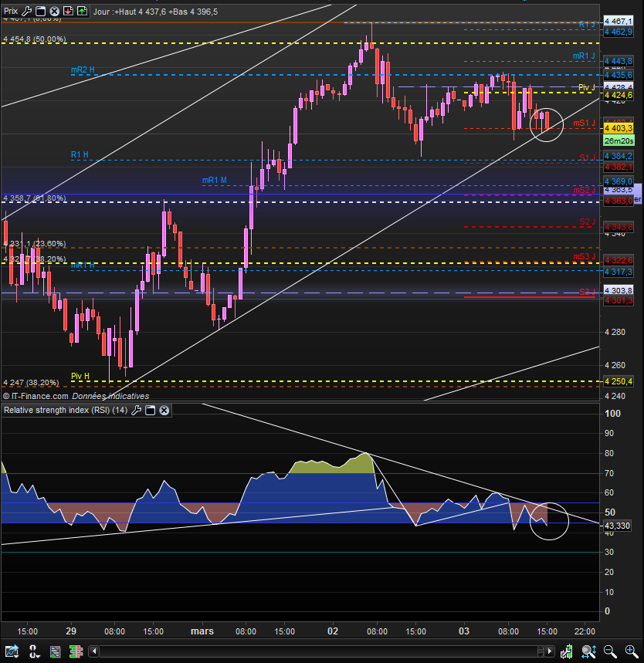The width and height of the screenshot is (644, 663).
Task: Click the chart style icon at bottom left
Action: click(x=12, y=651)
